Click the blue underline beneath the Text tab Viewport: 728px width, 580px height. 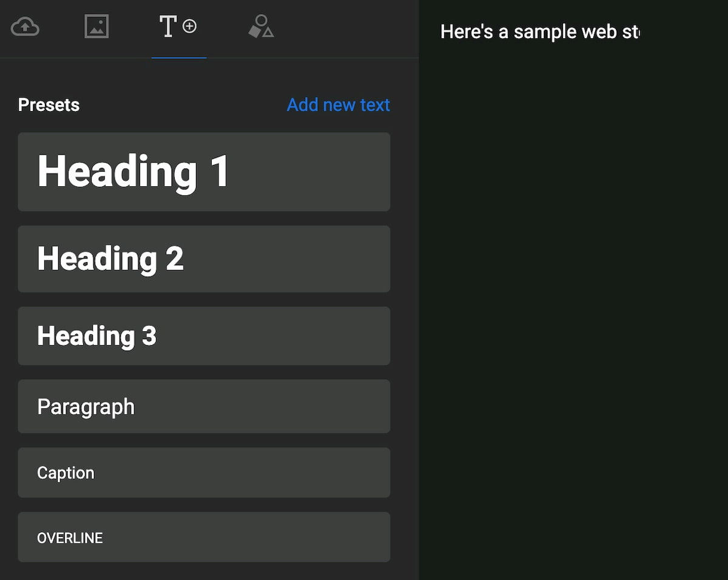tap(179, 58)
